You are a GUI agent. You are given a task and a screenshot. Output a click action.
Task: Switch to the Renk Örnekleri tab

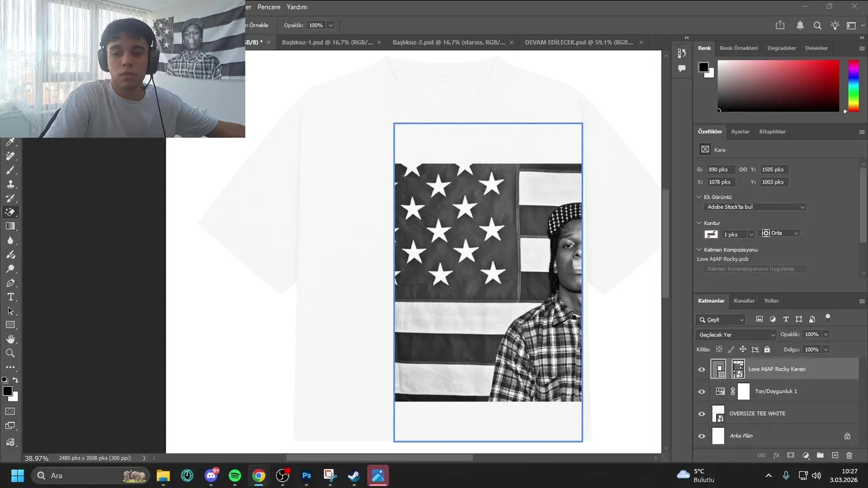point(738,48)
